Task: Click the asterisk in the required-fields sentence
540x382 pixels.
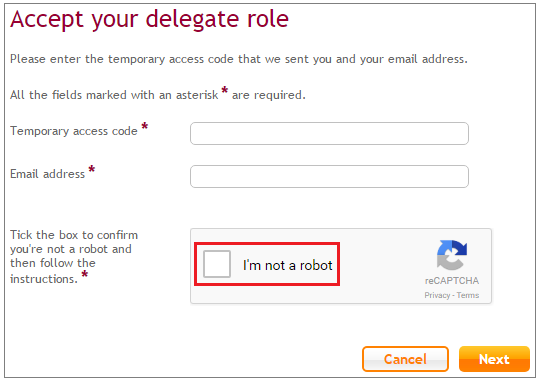Action: 225,91
